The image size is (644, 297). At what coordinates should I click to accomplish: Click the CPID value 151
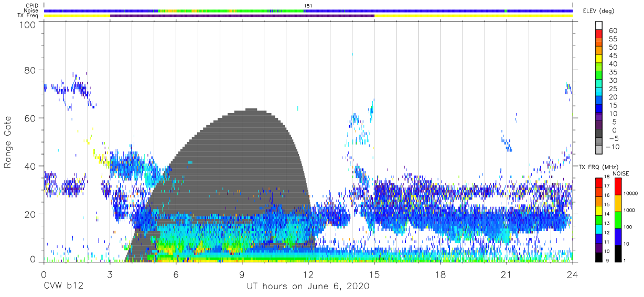[x=308, y=6]
